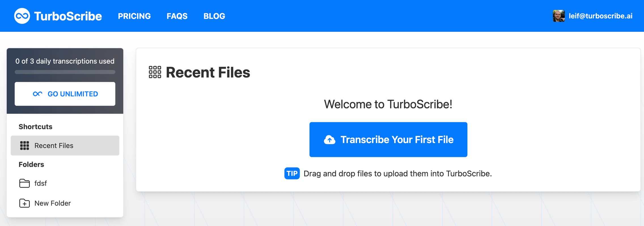Click the '0 of 3 daily transcriptions used' text
The width and height of the screenshot is (644, 226).
point(65,61)
